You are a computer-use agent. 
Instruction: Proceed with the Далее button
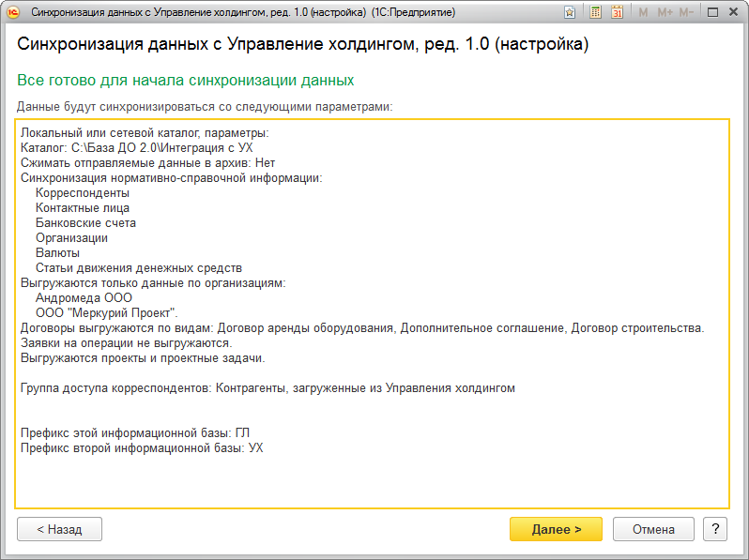click(556, 529)
